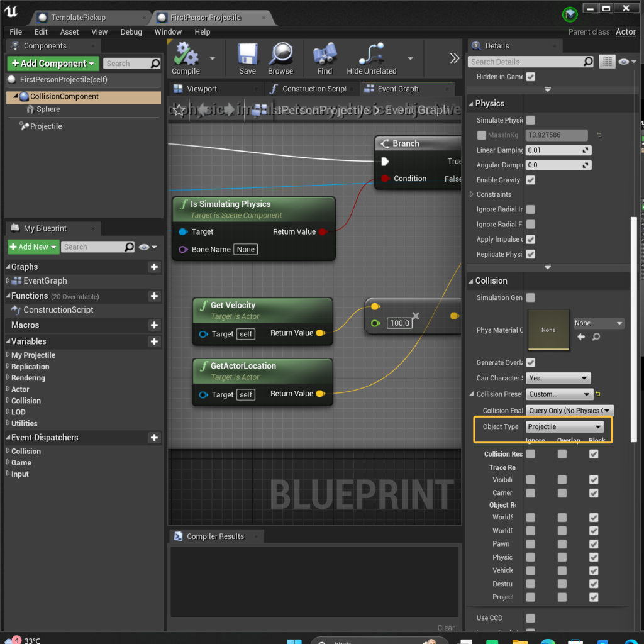This screenshot has width=644, height=644.
Task: Open ConstructionScript function
Action: click(x=58, y=310)
